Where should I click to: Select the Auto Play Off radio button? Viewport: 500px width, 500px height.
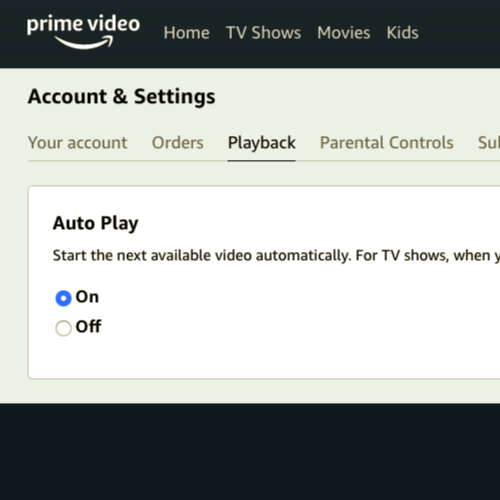pyautogui.click(x=63, y=328)
